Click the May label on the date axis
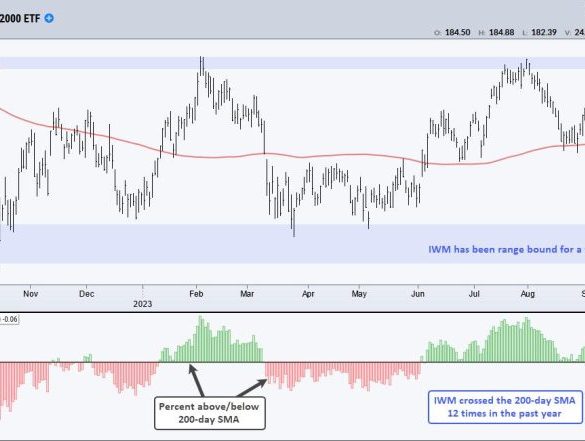The width and height of the screenshot is (585, 441). click(359, 294)
